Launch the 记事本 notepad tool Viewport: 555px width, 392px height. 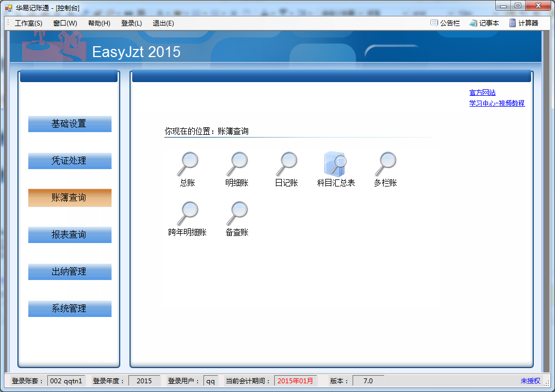[484, 23]
